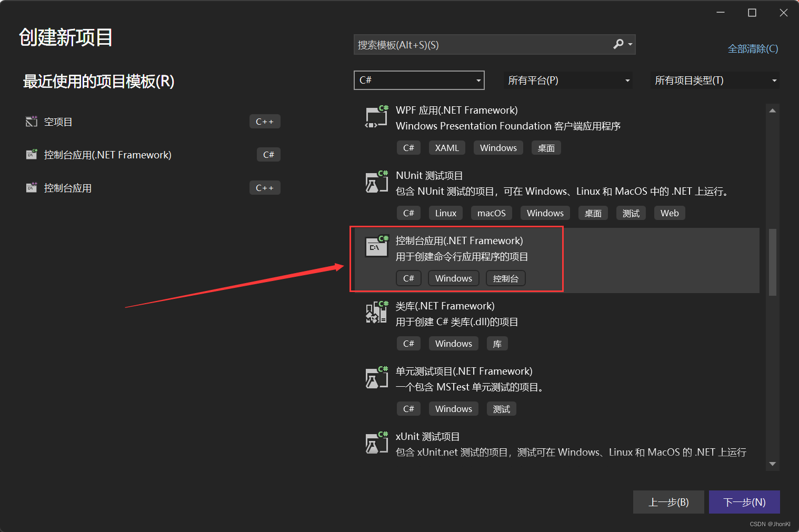This screenshot has height=532, width=799.
Task: Click the 上一步(B) button
Action: (668, 502)
